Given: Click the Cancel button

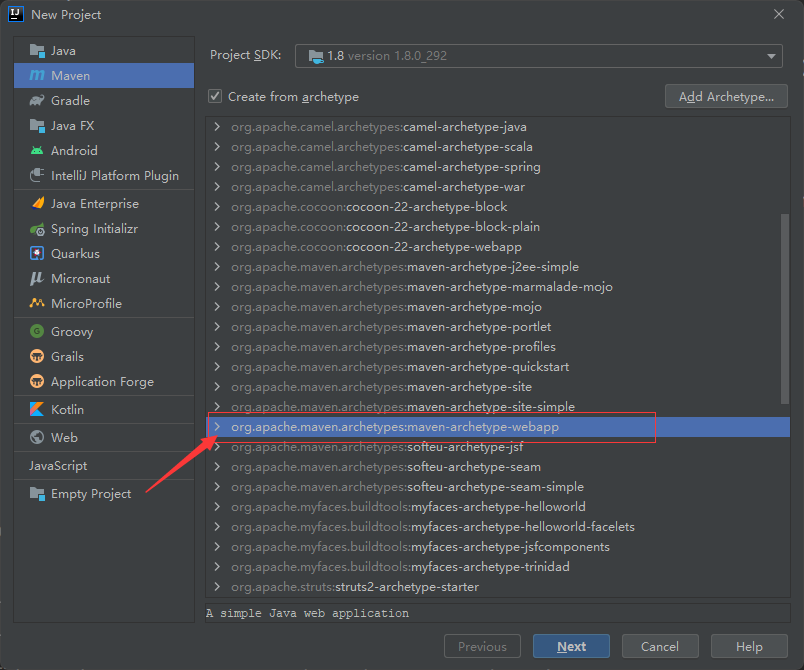Looking at the screenshot, I should pos(660,646).
